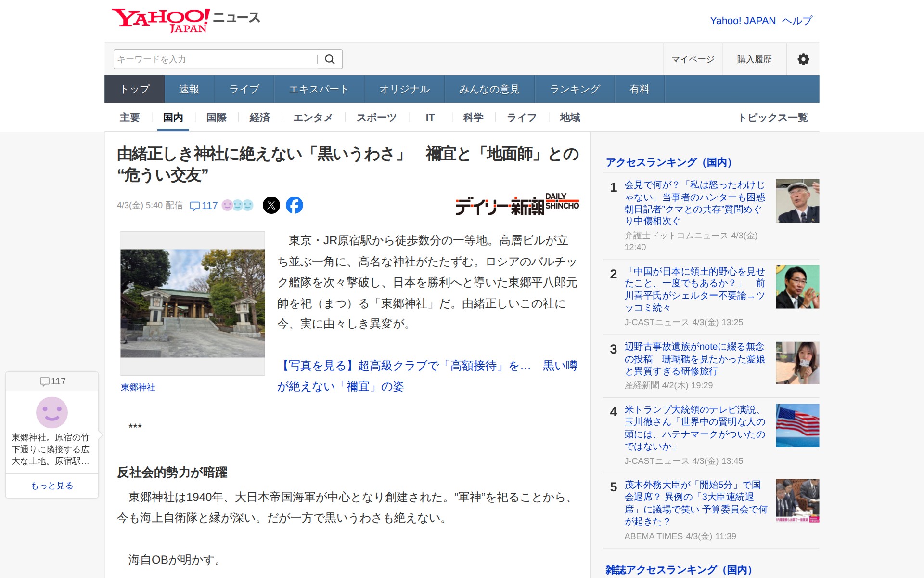Share the article on Facebook
Viewport: 924px width, 578px height.
coord(295,205)
